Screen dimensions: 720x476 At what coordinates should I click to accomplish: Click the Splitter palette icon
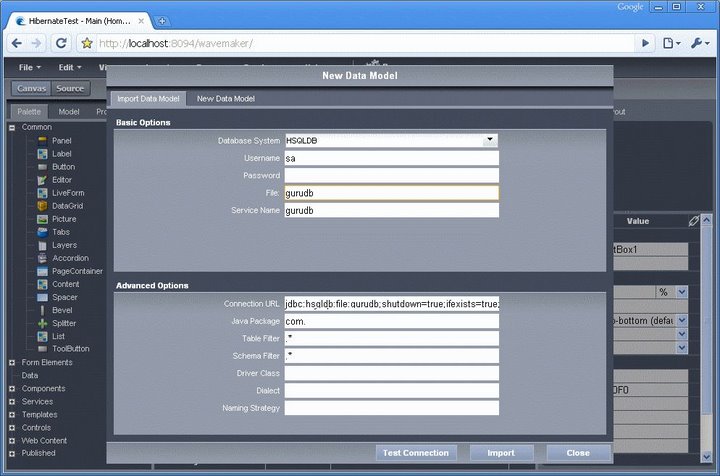tap(42, 323)
